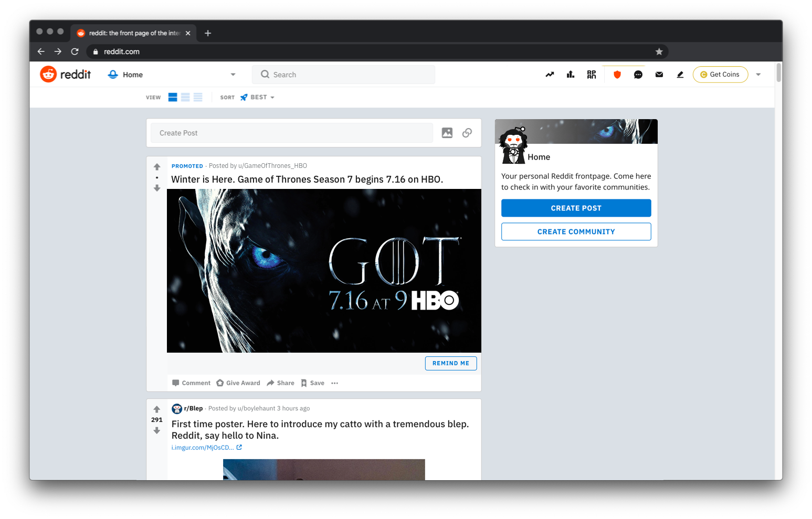The image size is (812, 519).
Task: Click Share under the promoted post
Action: pyautogui.click(x=280, y=383)
